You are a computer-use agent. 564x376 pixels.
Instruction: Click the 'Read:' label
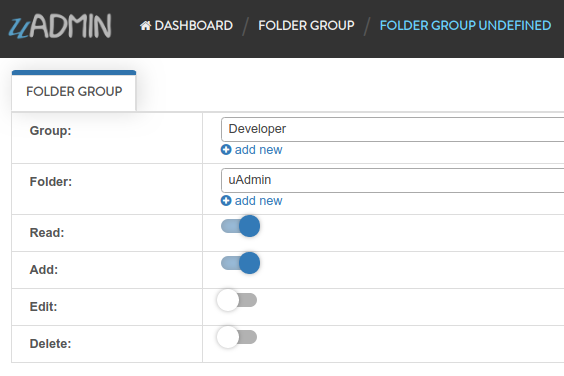point(47,233)
